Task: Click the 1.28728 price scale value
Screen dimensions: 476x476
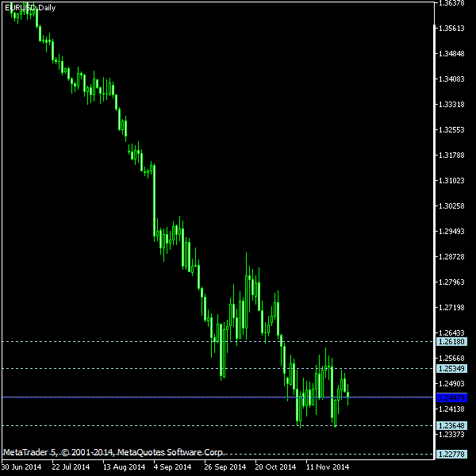Action: click(451, 257)
